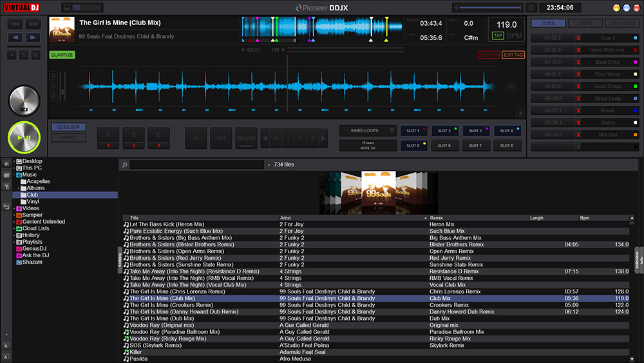Delete hot cue B with its red X
This screenshot has width=644, height=363.
(133, 146)
